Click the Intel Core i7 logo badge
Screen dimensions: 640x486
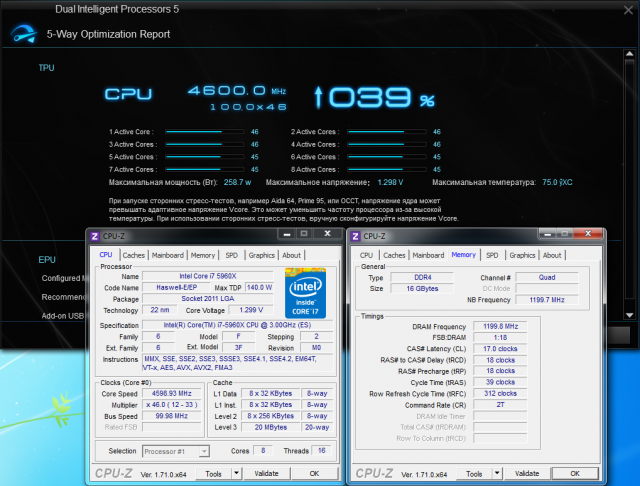[305, 293]
